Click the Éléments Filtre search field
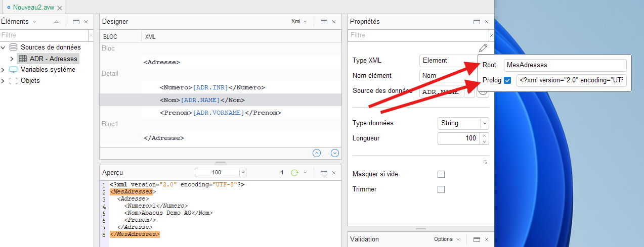This screenshot has width=644, height=247. click(44, 35)
